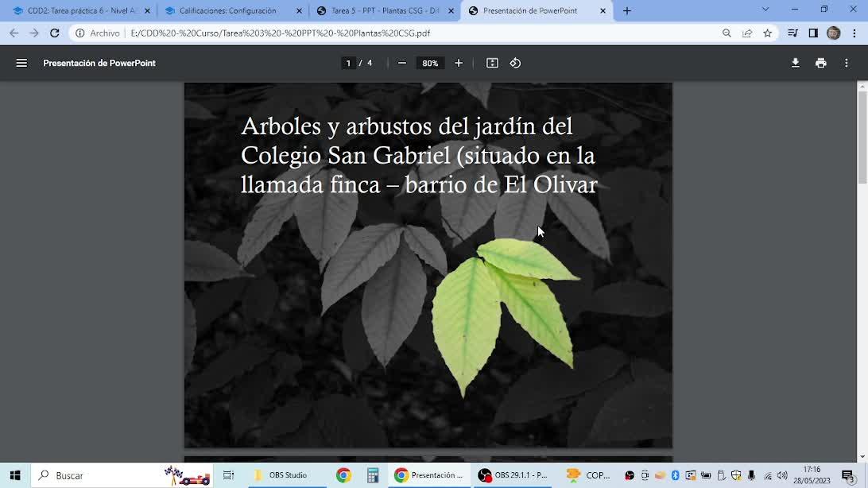The height and width of the screenshot is (488, 868).
Task: Click the 80% zoom level field
Action: [430, 63]
